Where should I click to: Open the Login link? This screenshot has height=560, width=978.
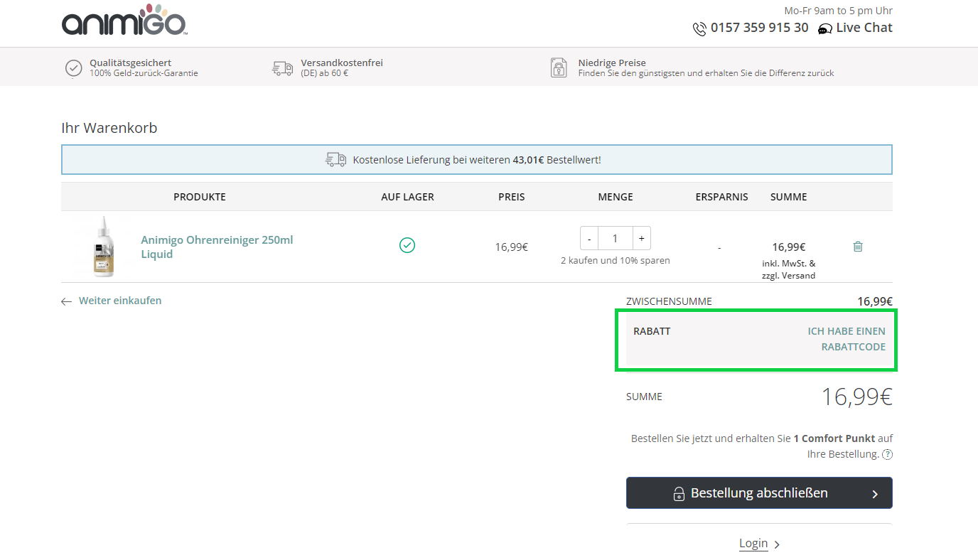click(753, 543)
